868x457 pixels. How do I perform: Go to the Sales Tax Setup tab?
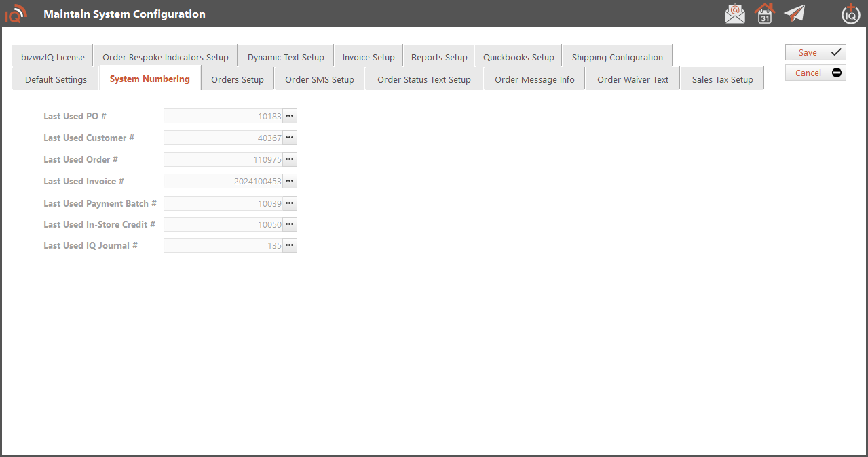pos(722,79)
